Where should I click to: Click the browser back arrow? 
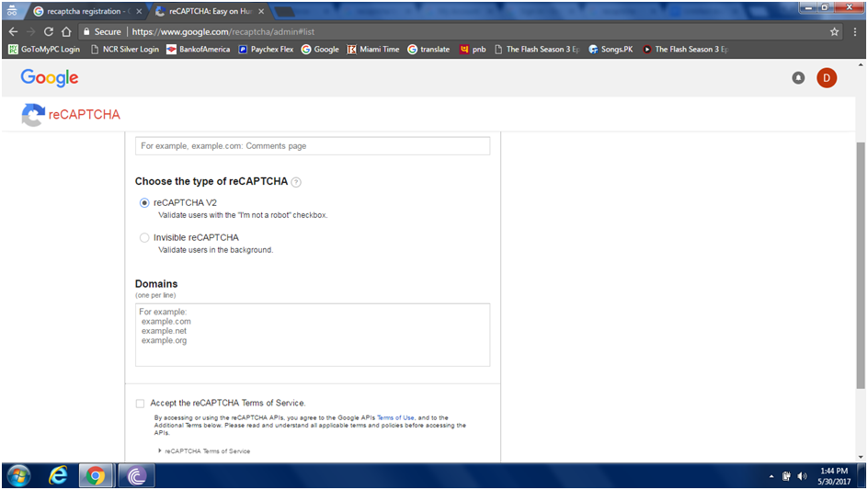tap(13, 31)
